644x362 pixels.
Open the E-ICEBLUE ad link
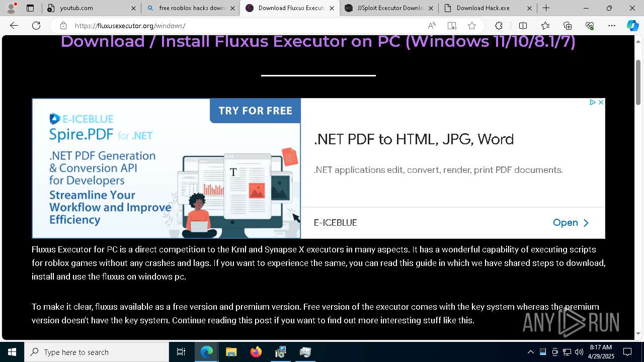[x=571, y=223]
